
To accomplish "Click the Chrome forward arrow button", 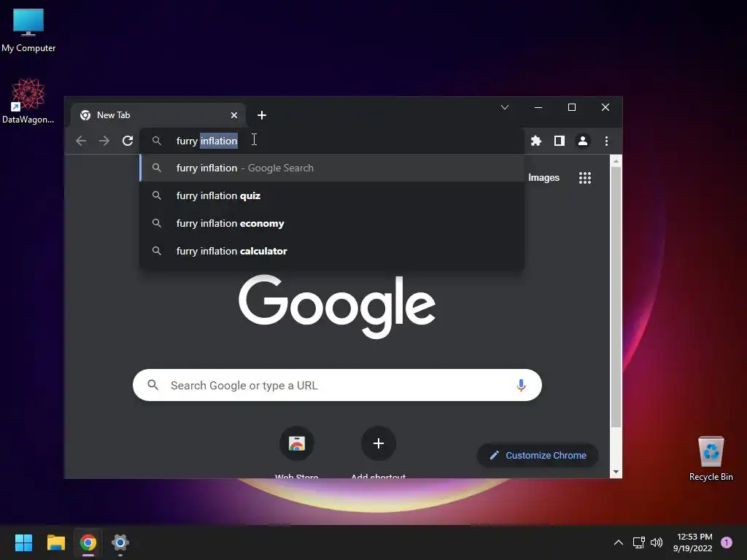I will pos(104,141).
